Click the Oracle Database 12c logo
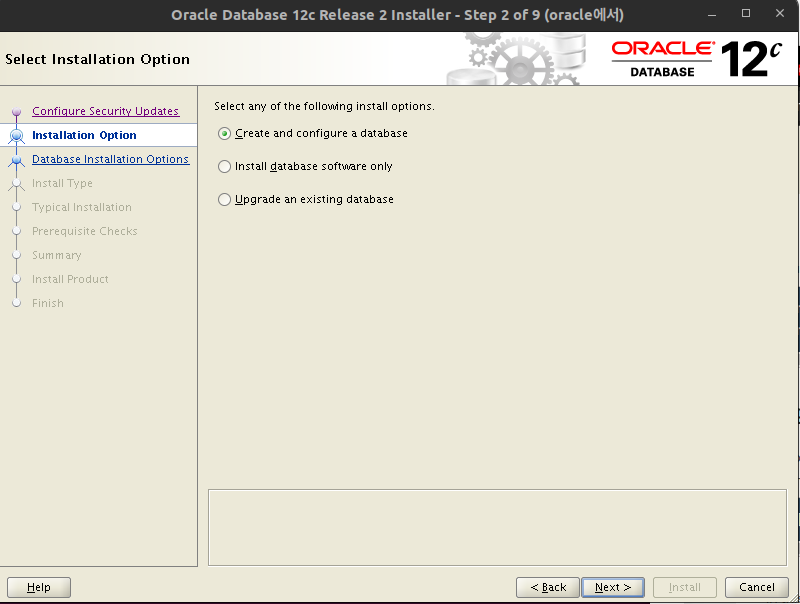Screen dimensions: 800x604 697,59
